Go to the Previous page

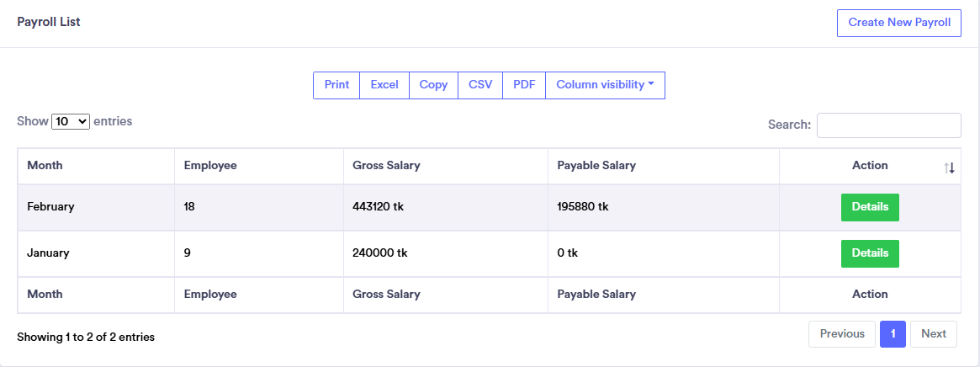(842, 334)
